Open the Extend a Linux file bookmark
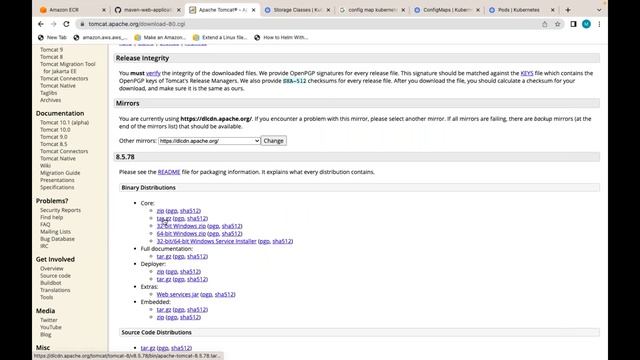The image size is (640, 360). 220,37
